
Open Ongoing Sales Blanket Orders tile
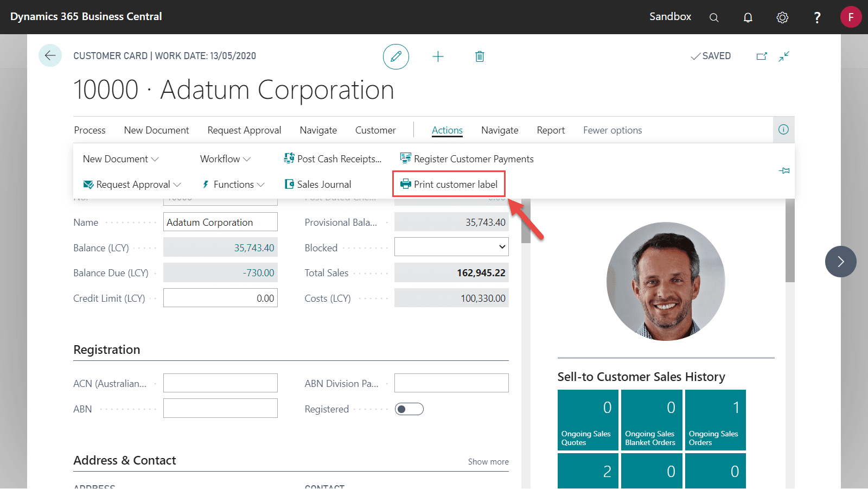pos(652,420)
